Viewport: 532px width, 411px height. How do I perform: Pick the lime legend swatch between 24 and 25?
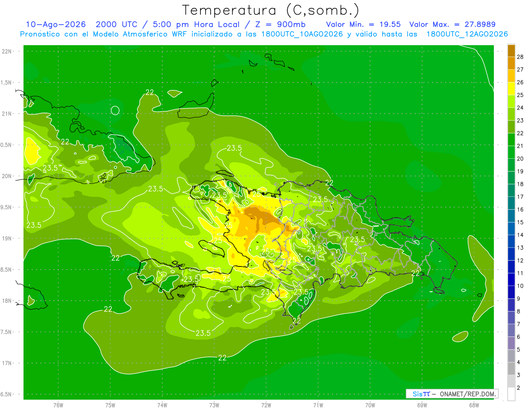pos(511,102)
